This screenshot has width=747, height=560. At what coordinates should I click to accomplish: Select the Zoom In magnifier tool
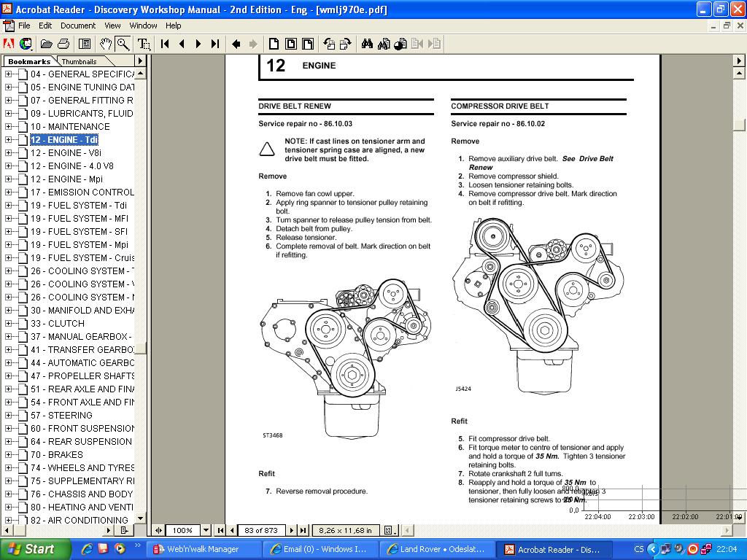click(123, 44)
